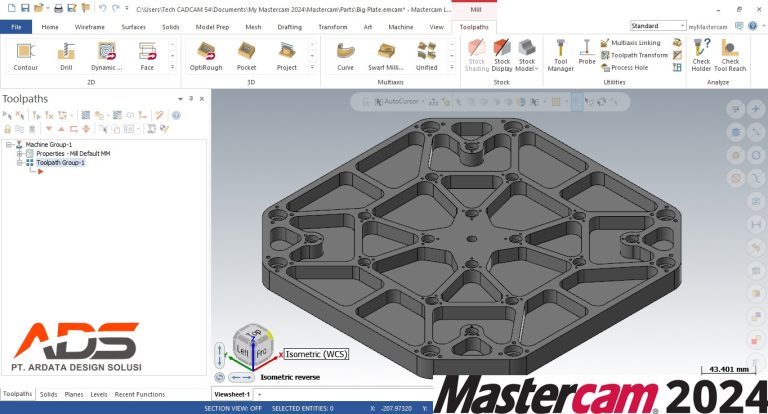
Task: Select the Viewsheet-1 tab
Action: (232, 394)
